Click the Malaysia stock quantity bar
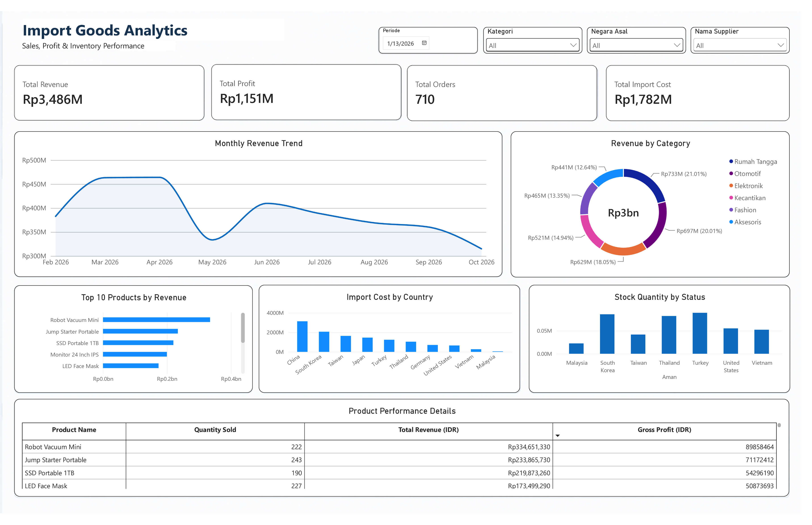 [576, 348]
